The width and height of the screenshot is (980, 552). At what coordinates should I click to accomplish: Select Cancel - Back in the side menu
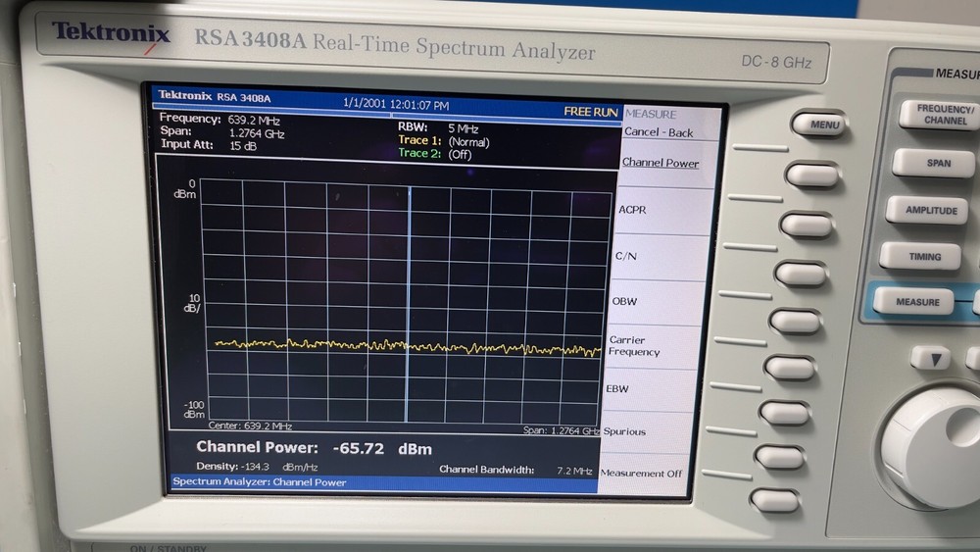click(659, 132)
